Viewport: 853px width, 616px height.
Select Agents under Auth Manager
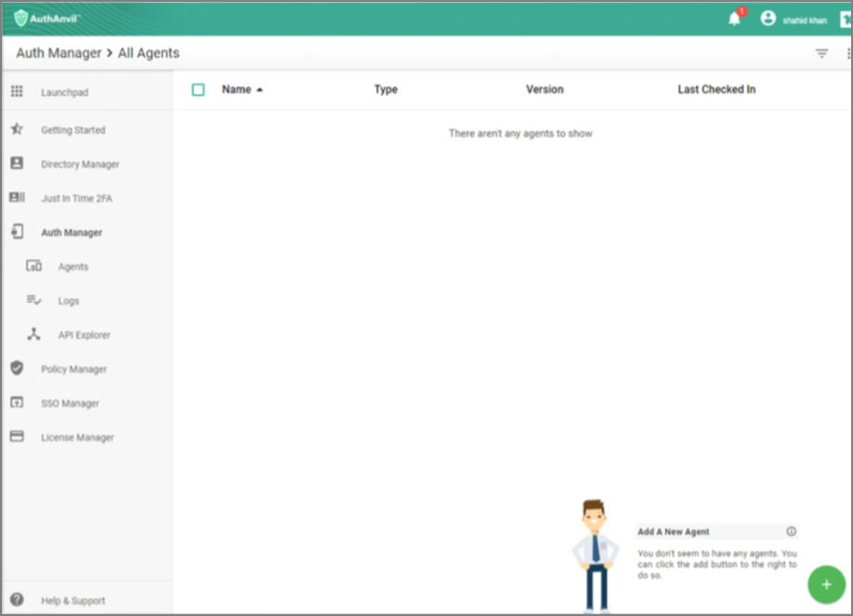point(74,267)
